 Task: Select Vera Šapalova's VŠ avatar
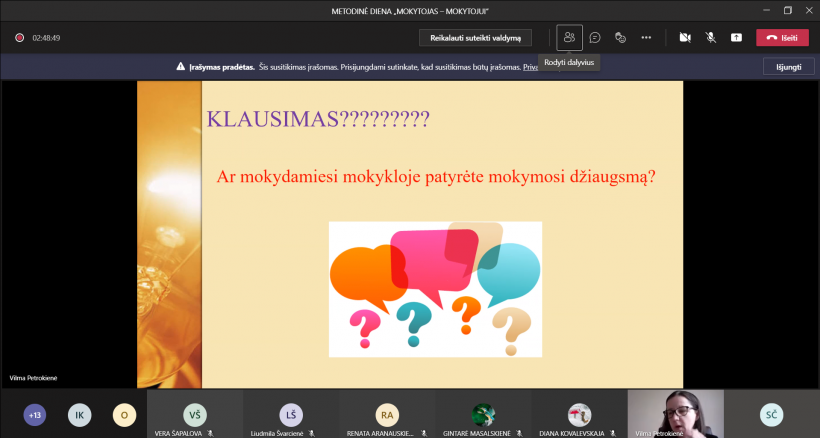click(x=195, y=415)
